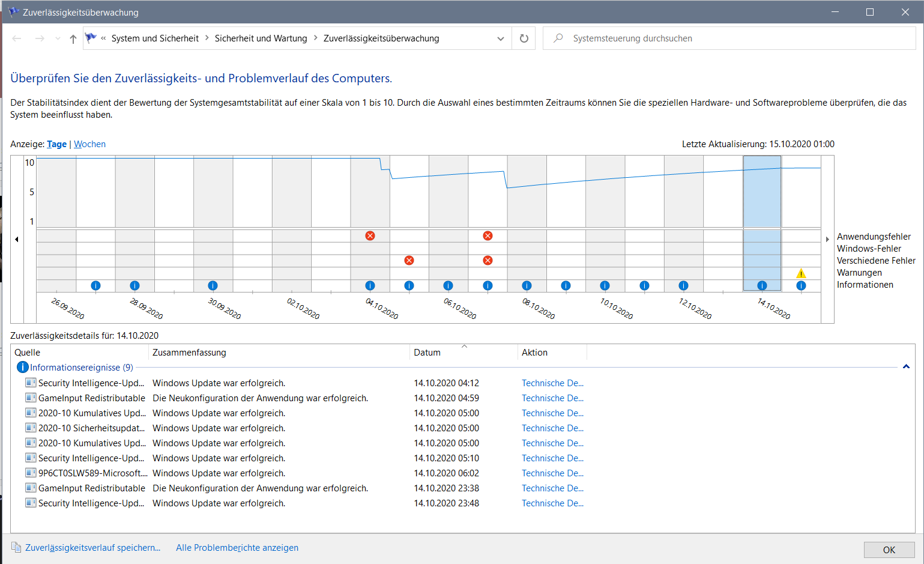Expand the chevron after Sicherheit und Wartung
Viewport: 924px width, 564px height.
tap(316, 38)
